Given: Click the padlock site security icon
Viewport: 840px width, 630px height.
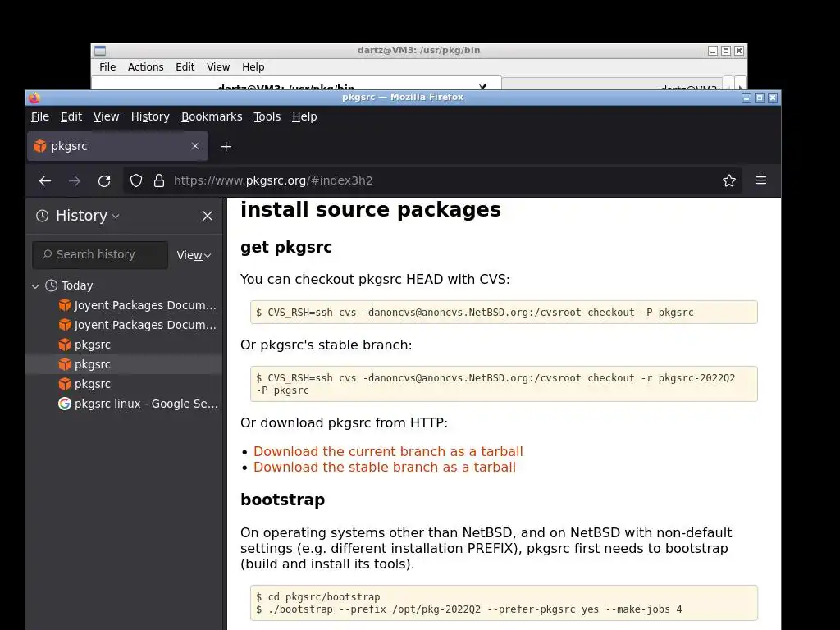Looking at the screenshot, I should click(159, 180).
